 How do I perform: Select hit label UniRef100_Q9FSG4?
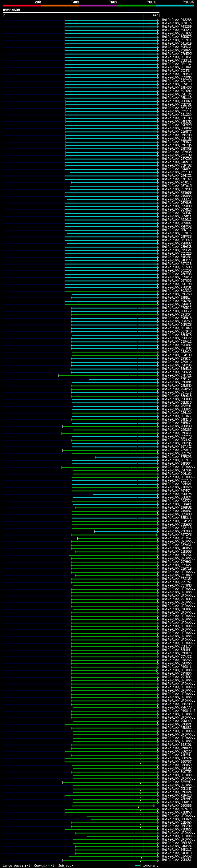(176, 470)
